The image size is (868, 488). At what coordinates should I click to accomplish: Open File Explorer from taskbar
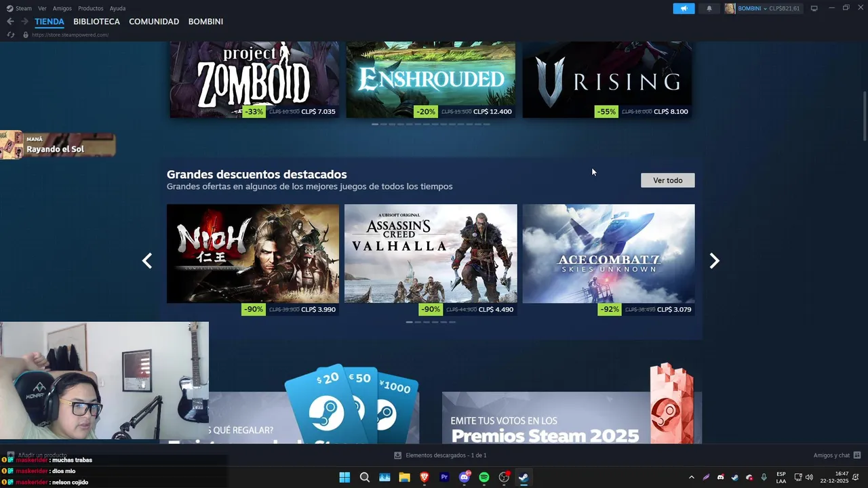point(405,477)
